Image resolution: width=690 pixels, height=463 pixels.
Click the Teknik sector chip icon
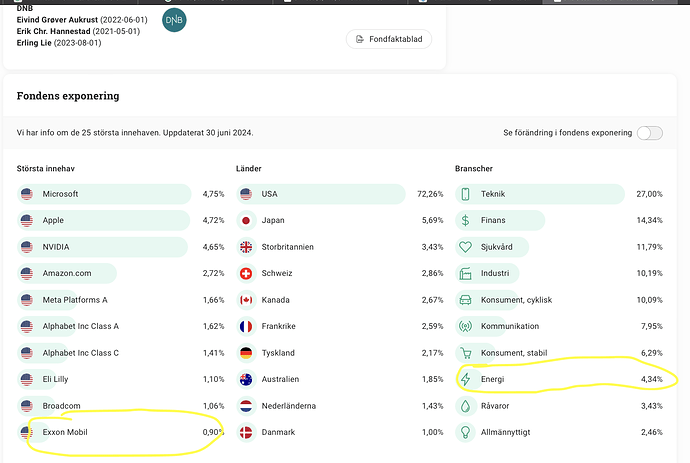click(465, 194)
